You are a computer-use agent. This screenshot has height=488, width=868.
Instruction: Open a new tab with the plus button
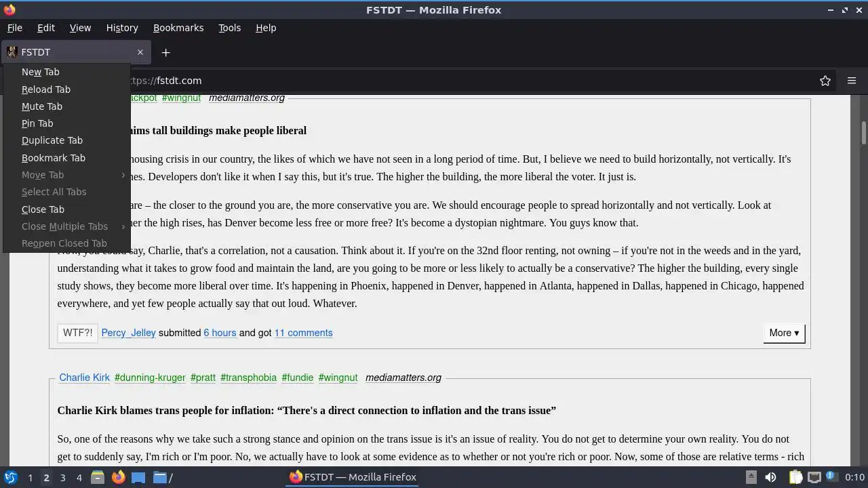point(165,52)
